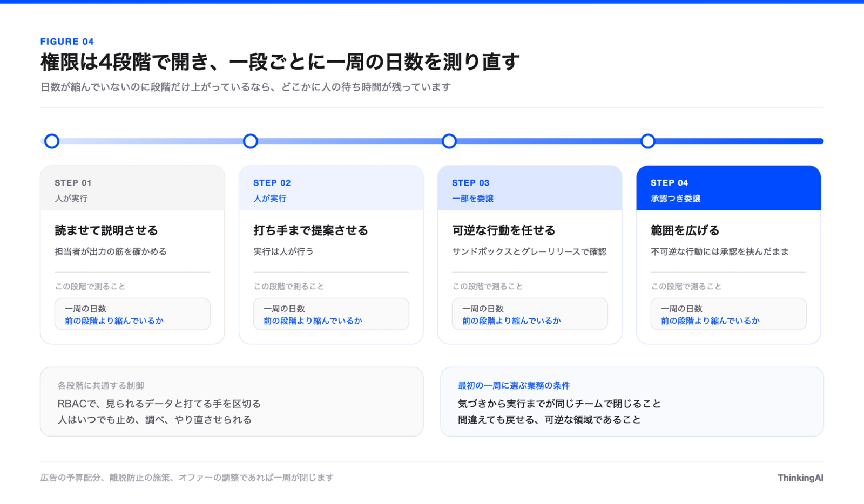Click the 一周の日数 box in STEP 03 card
The image size is (864, 504).
[530, 314]
